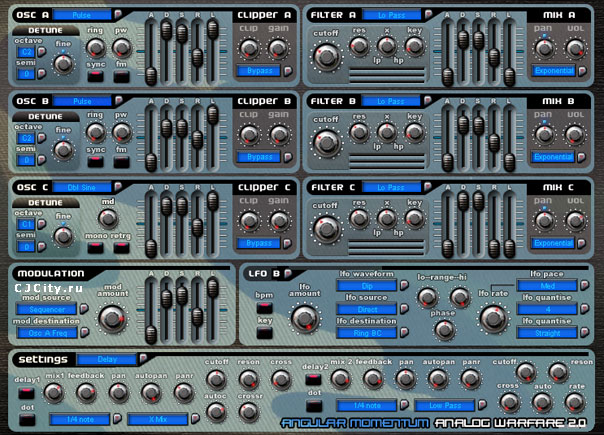Open the lfo waveform Dip dropdown

click(367, 286)
